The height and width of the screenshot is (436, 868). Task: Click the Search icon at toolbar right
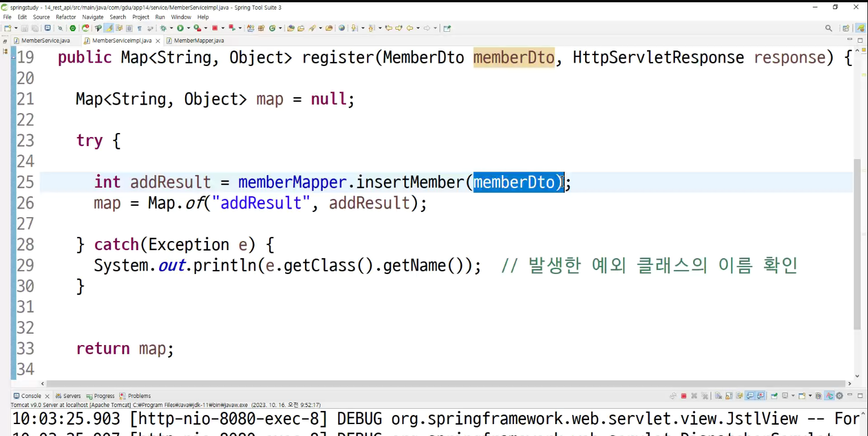(x=829, y=28)
